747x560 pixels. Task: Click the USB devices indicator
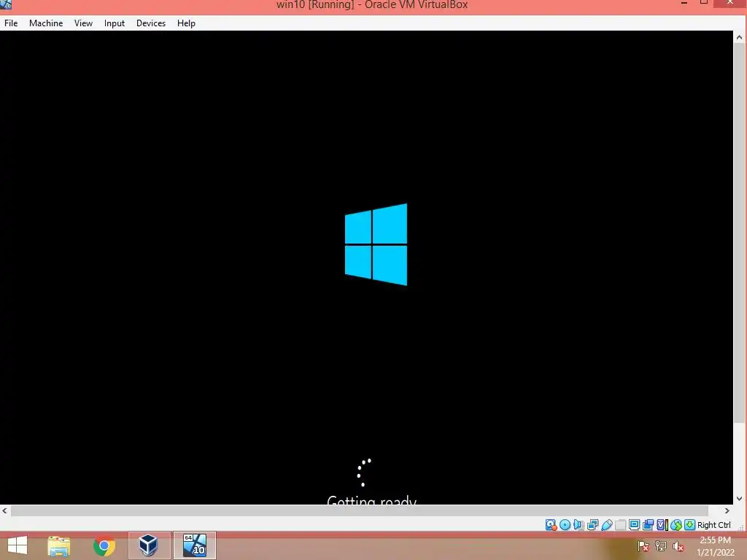(606, 525)
